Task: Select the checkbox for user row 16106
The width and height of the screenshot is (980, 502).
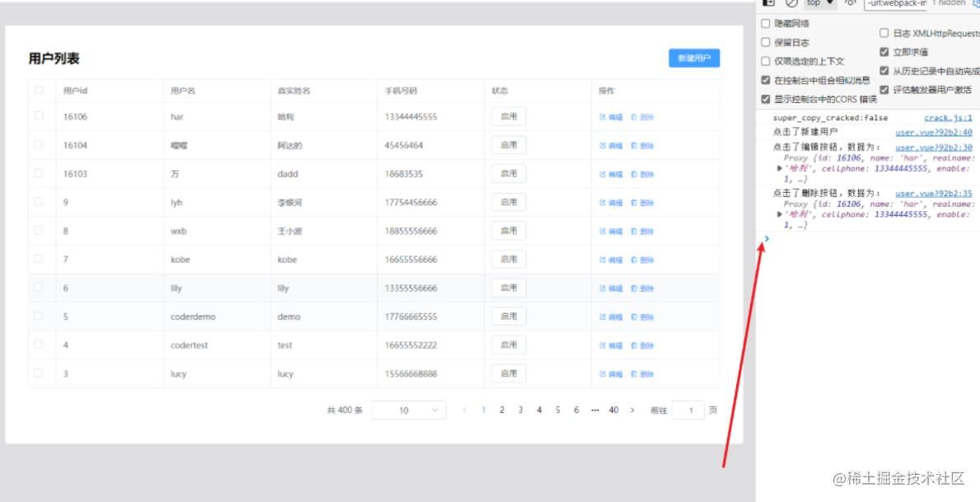Action: tap(39, 117)
